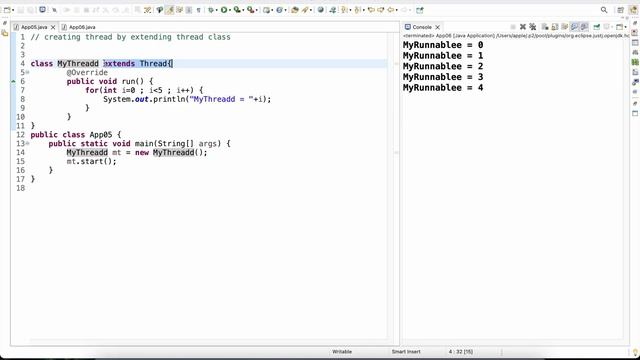This screenshot has width=640, height=360.
Task: Click the New Java Package icon
Action: (x=266, y=10)
